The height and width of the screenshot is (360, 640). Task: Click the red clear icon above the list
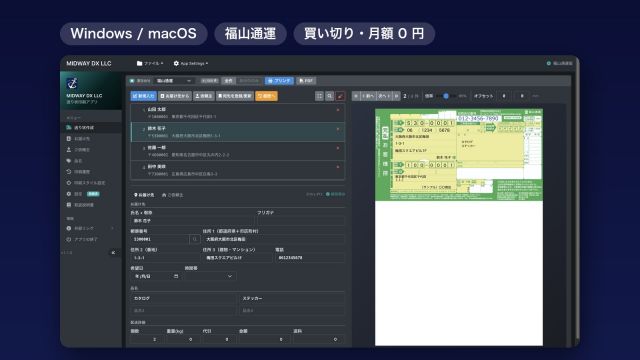pos(340,96)
